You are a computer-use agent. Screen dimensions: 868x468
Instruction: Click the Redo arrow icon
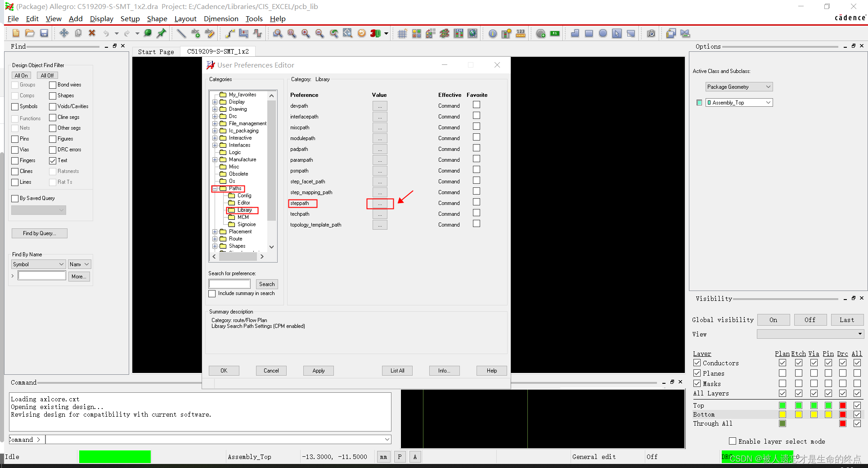(127, 33)
